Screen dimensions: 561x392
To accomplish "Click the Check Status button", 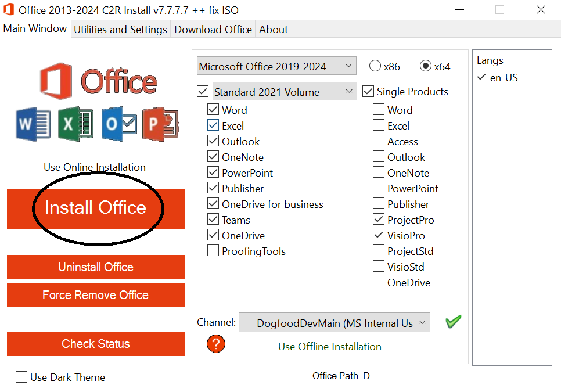I will coord(95,343).
